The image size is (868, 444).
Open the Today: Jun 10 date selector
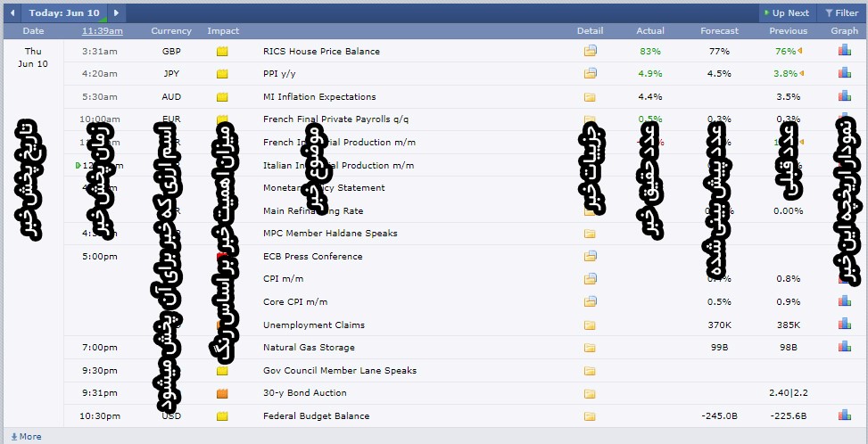pyautogui.click(x=64, y=13)
